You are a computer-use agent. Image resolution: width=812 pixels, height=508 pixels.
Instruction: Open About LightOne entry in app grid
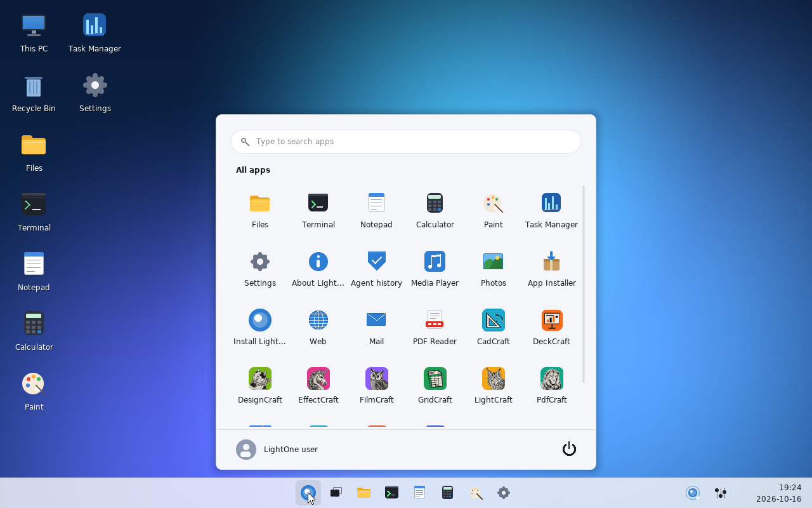(318, 269)
